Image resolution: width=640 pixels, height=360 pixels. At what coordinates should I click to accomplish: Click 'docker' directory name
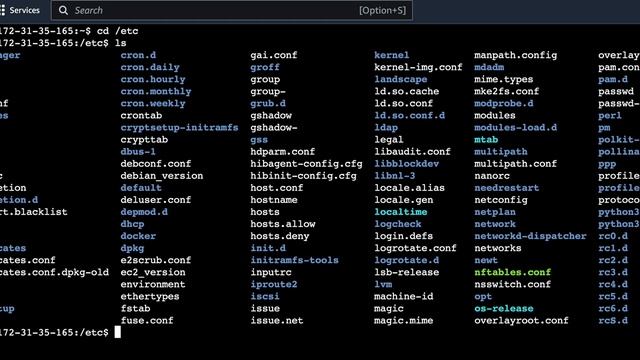click(x=138, y=236)
